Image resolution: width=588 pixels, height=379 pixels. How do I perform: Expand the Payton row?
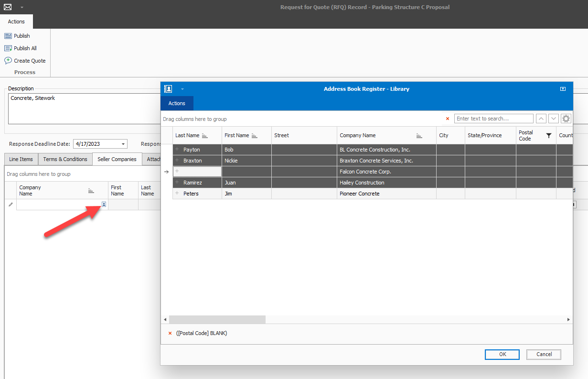coord(177,150)
